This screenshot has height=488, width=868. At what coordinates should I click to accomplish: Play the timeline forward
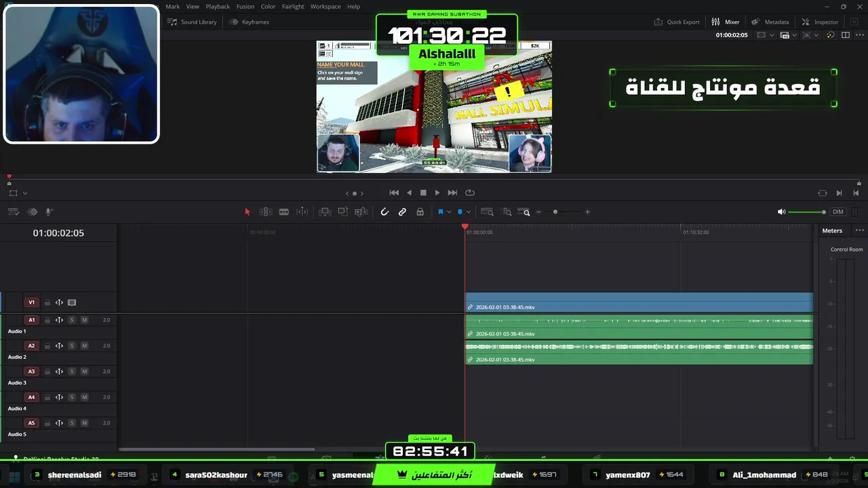[437, 192]
